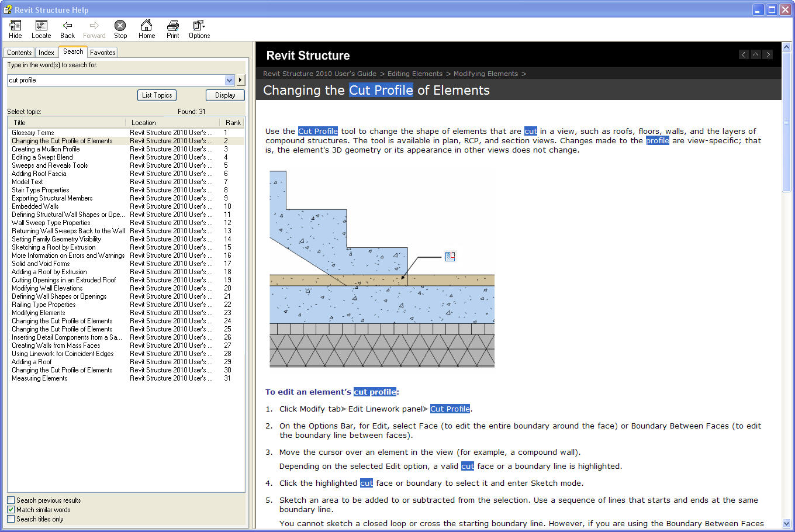
Task: Select Railing Type Properties result
Action: [44, 305]
